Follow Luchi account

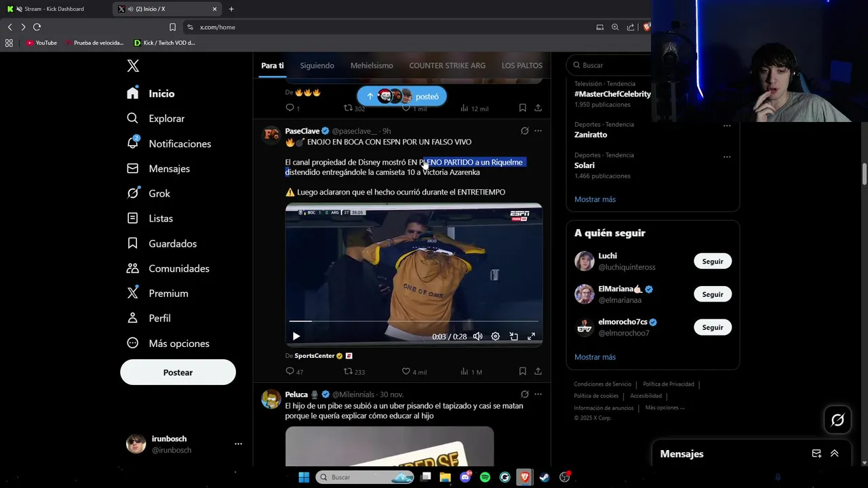713,262
